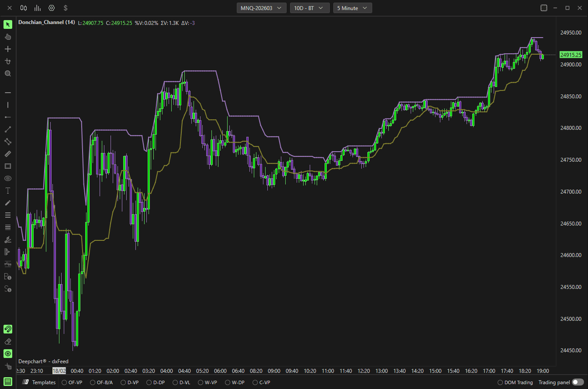Viewport: 588px width, 389px height.
Task: Click the eraser tool to remove drawings
Action: click(x=8, y=341)
